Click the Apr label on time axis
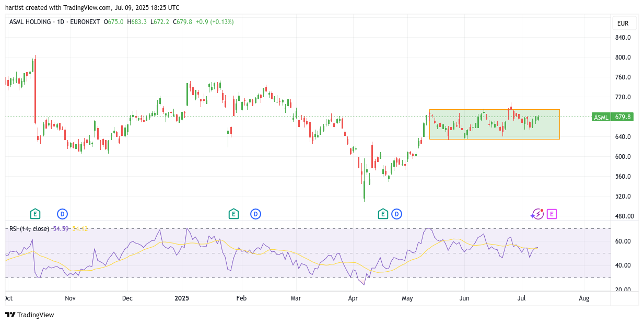 [353, 298]
